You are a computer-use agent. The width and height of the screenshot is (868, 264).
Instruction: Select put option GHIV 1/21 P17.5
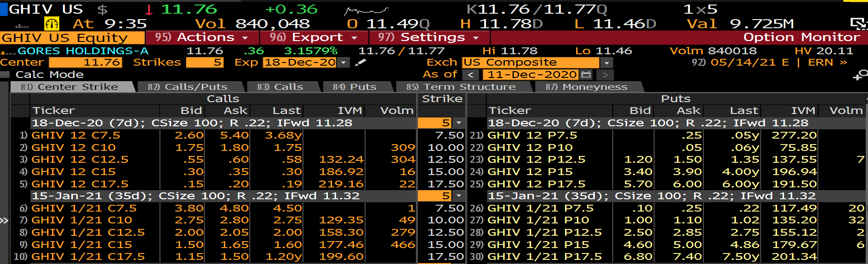point(545,257)
